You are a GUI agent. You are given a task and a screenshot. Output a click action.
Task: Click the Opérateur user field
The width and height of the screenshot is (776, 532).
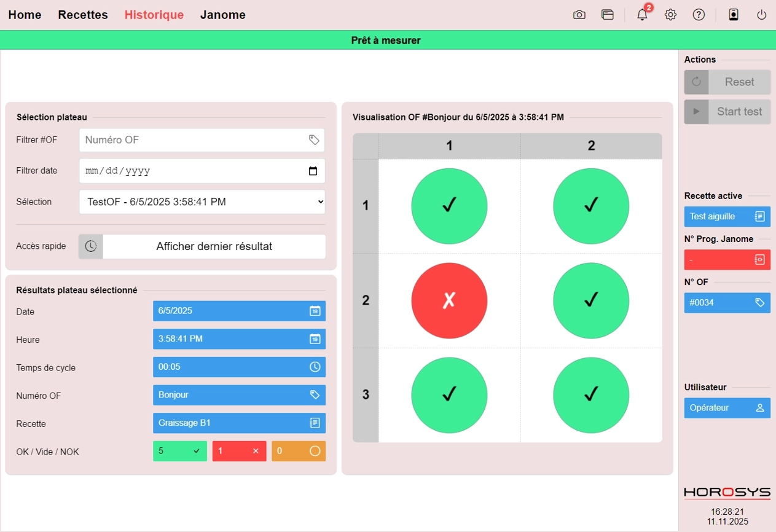coord(727,408)
